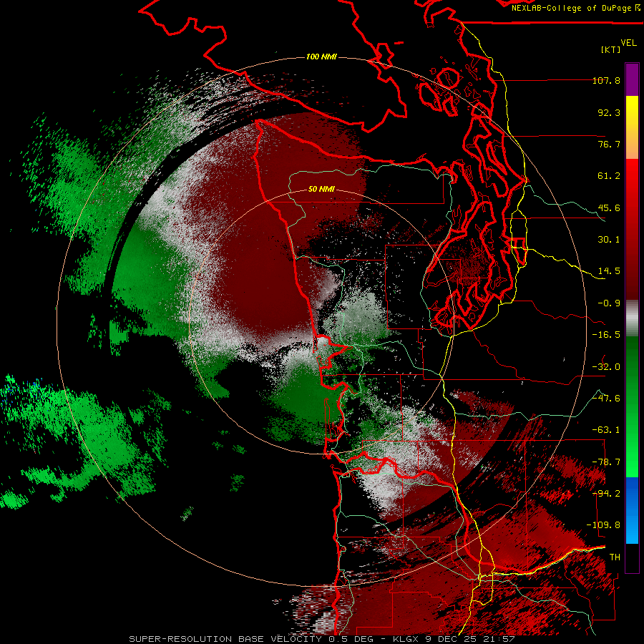Click the 50 NMI range ring label
The image size is (644, 644).
tap(321, 189)
